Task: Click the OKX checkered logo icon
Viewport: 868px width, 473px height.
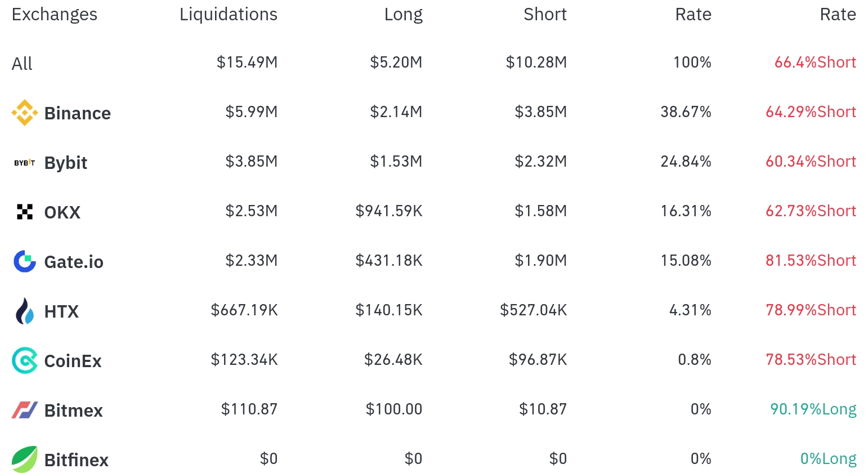Action: 25,212
